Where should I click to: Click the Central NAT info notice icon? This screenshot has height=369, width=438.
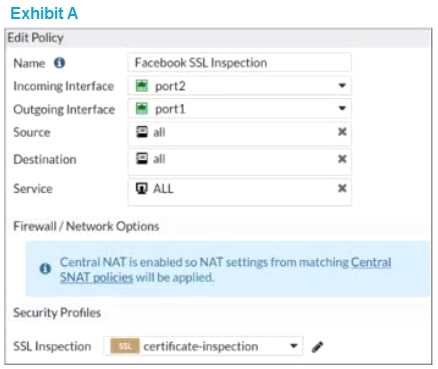coord(45,269)
